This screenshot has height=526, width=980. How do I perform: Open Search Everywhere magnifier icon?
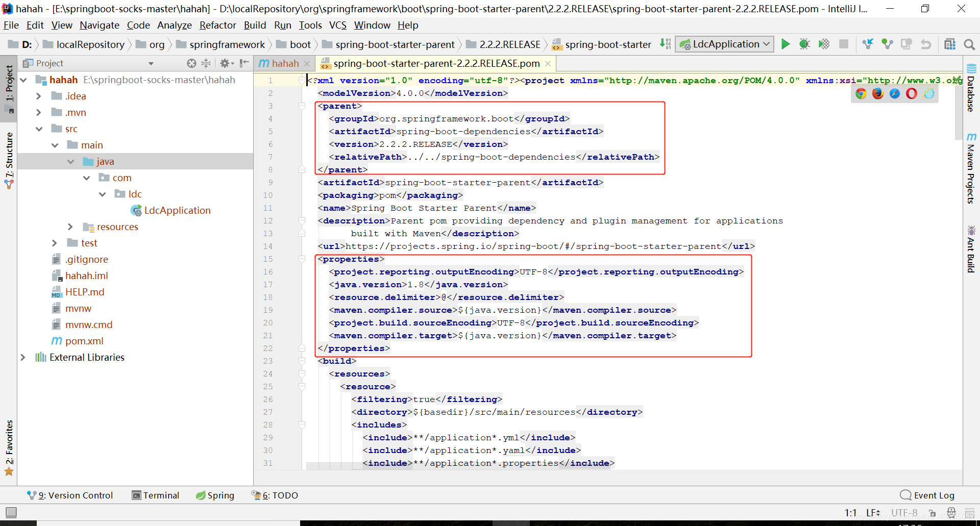click(969, 44)
